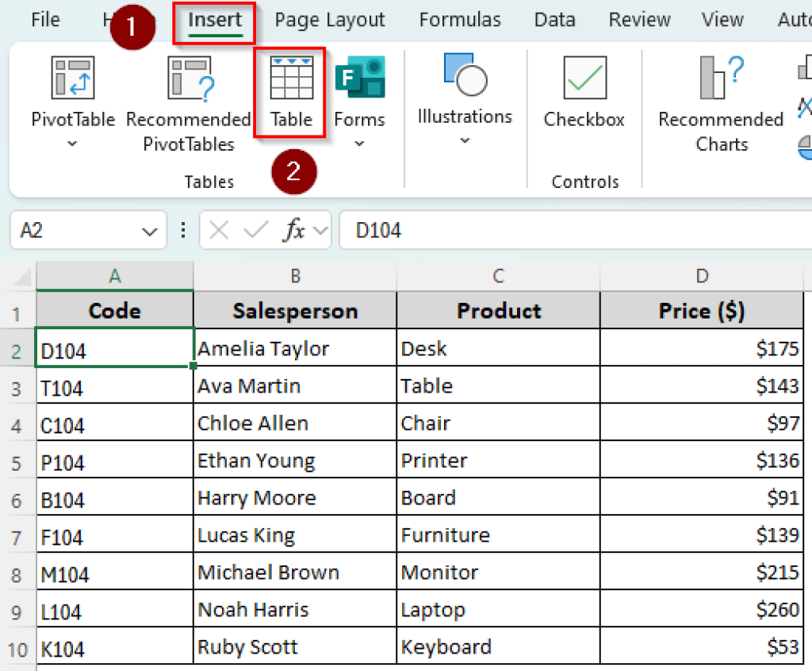Click the Insert Function (fx) icon

pos(293,230)
